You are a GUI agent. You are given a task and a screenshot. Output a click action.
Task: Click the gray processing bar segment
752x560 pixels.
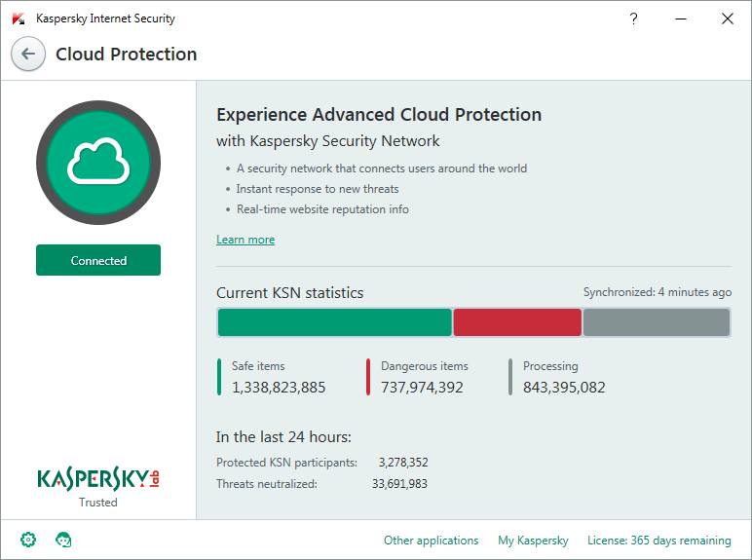(657, 322)
